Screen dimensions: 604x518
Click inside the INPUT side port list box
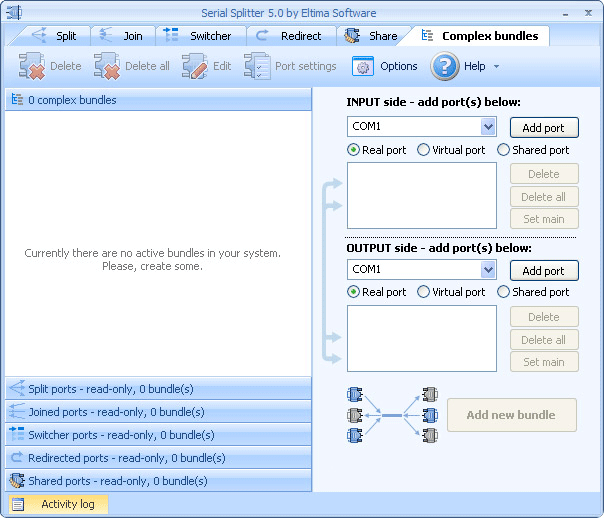(422, 195)
